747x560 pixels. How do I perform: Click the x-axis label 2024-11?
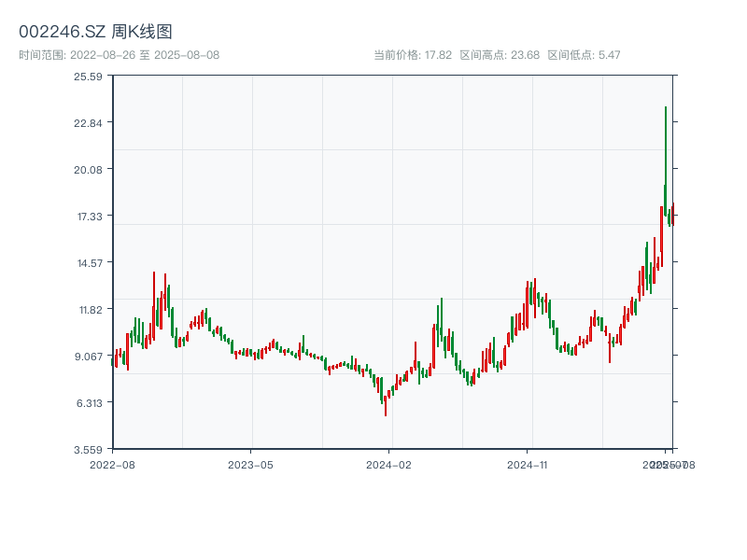click(x=527, y=465)
